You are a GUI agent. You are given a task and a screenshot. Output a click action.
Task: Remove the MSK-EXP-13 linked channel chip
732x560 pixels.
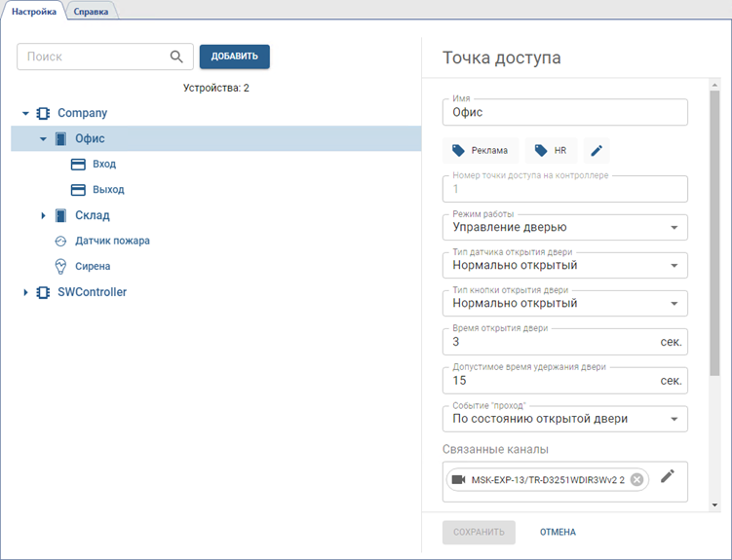(636, 479)
